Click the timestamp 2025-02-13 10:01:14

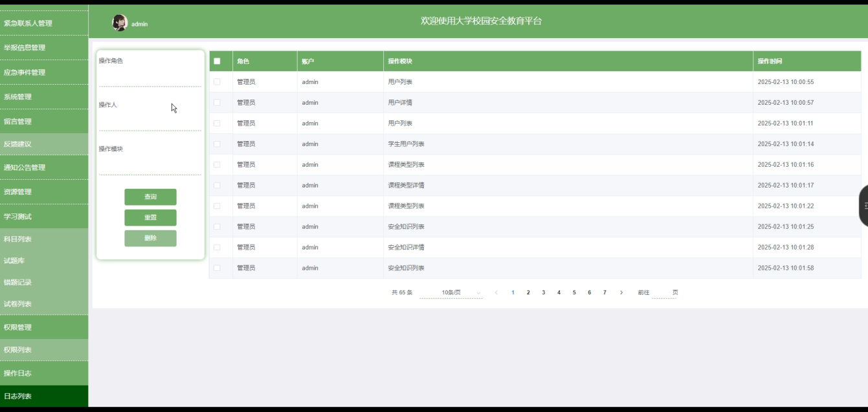(786, 144)
